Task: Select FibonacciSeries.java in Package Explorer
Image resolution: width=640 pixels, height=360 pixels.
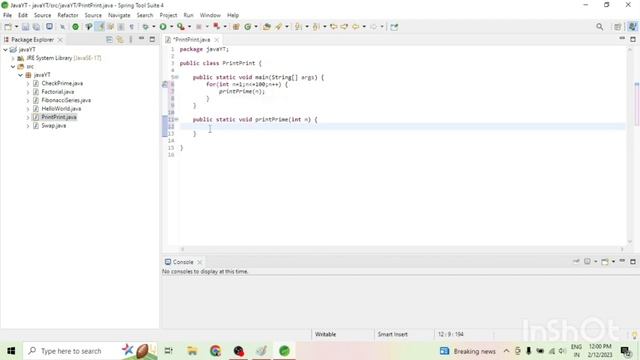Action: click(66, 100)
